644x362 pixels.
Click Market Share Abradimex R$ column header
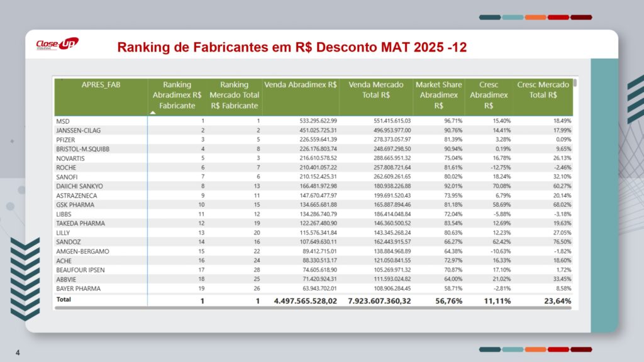438,95
